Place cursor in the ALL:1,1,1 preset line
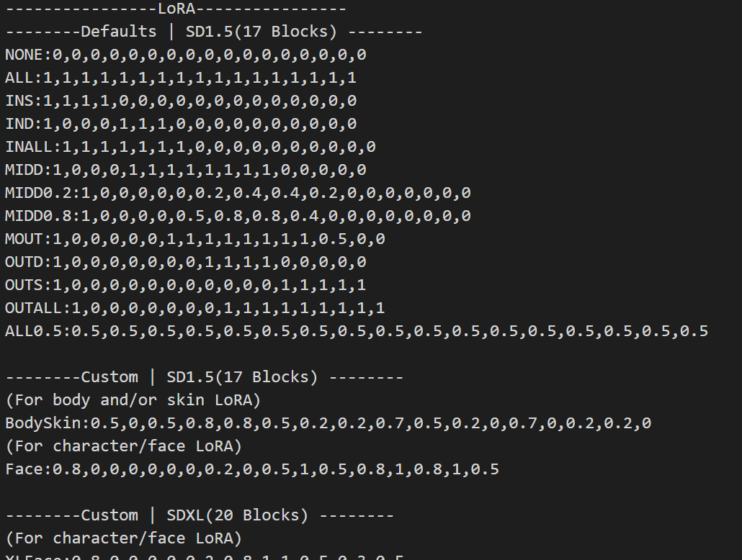This screenshot has height=560, width=742. pos(180,78)
